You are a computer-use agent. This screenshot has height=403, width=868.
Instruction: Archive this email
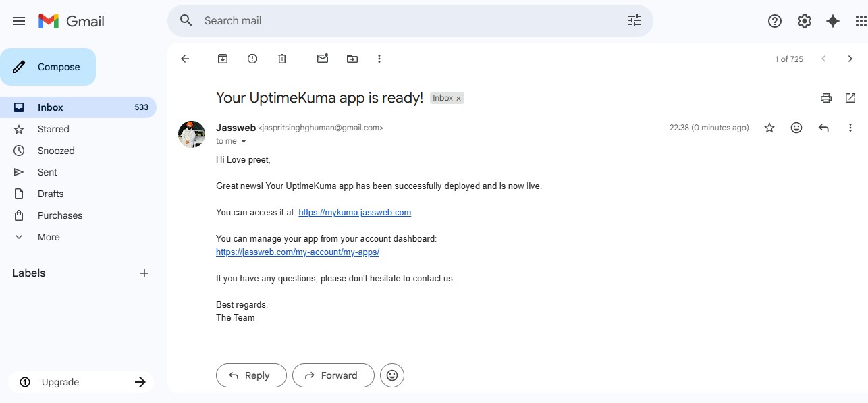click(x=223, y=59)
